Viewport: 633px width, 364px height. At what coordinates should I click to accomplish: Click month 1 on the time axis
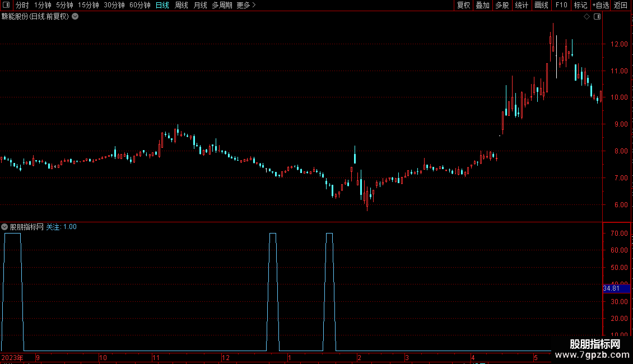[290, 358]
